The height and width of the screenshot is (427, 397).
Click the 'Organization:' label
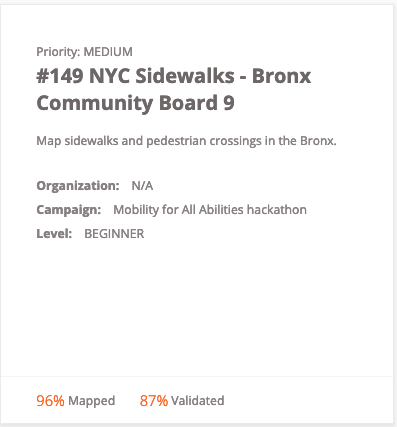[x=78, y=185]
